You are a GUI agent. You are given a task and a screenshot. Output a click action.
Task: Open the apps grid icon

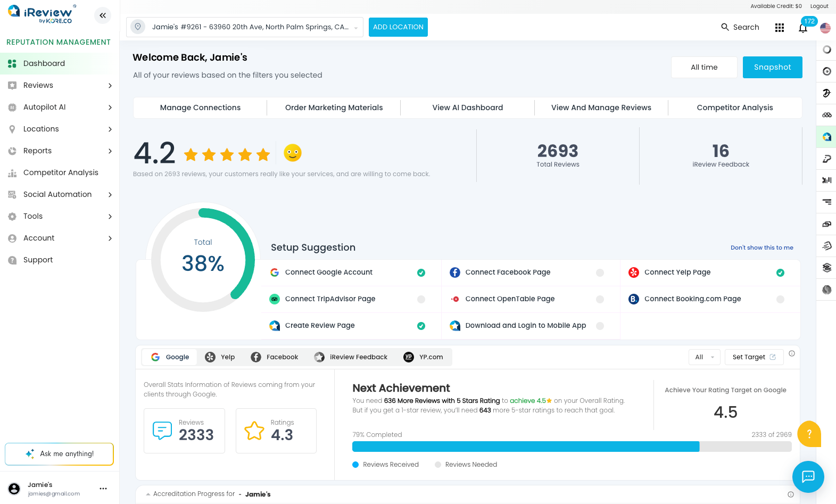click(780, 28)
